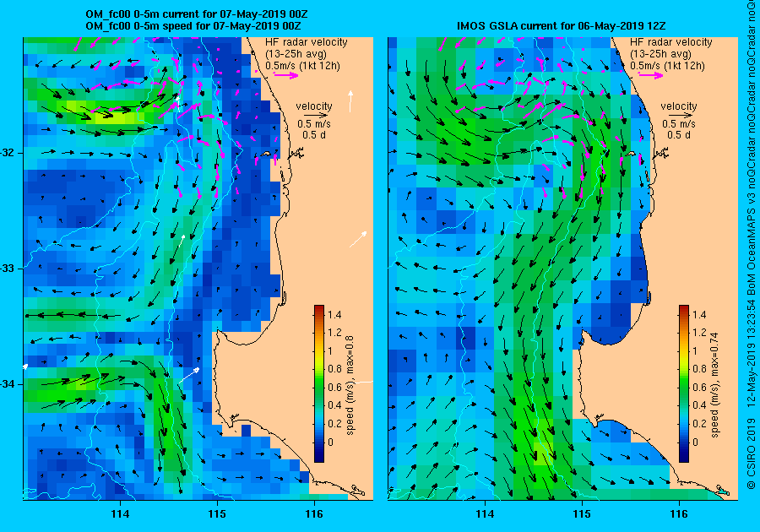Click longitude '115' under the right map

582,514
